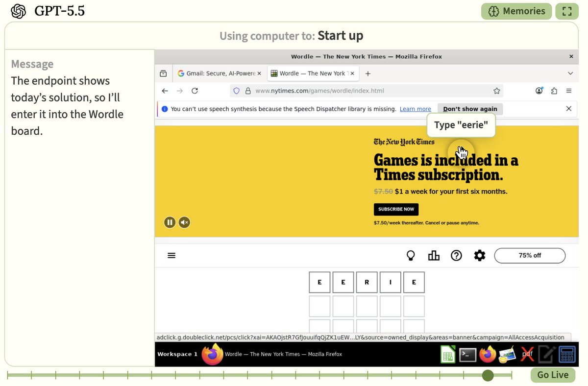This screenshot has height=386, width=588.
Task: Close the Firefox window
Action: pos(571,57)
